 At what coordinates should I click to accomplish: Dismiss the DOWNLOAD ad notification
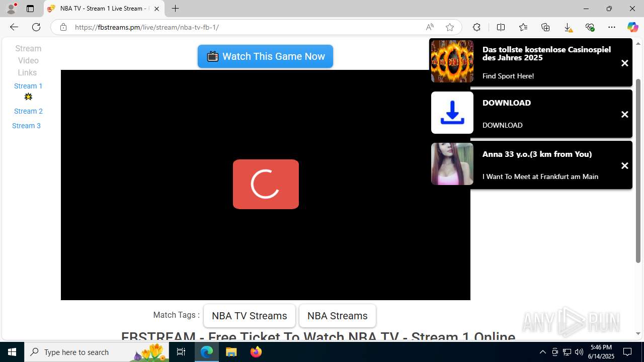[624, 115]
